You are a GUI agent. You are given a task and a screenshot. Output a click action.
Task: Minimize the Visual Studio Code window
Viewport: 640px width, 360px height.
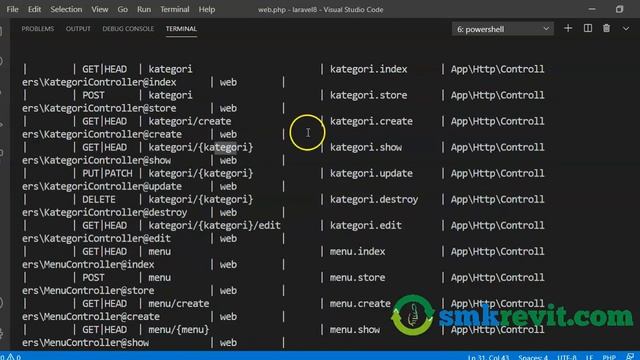(x=592, y=9)
